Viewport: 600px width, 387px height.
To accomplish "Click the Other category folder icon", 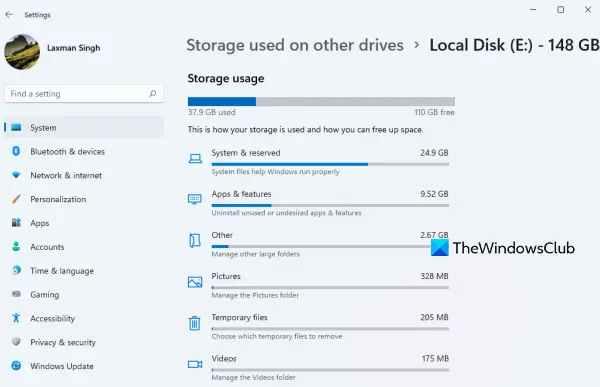I will (x=195, y=241).
